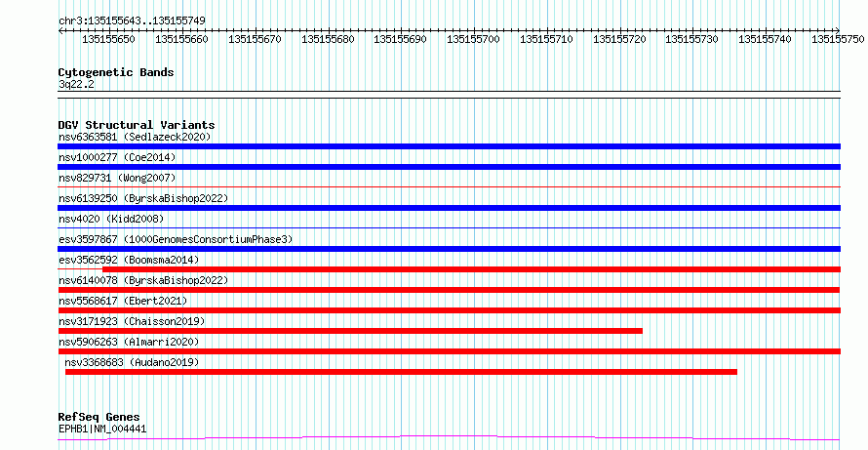
Task: Open nsv4020 (Kidd2008) variant label
Action: point(111,219)
